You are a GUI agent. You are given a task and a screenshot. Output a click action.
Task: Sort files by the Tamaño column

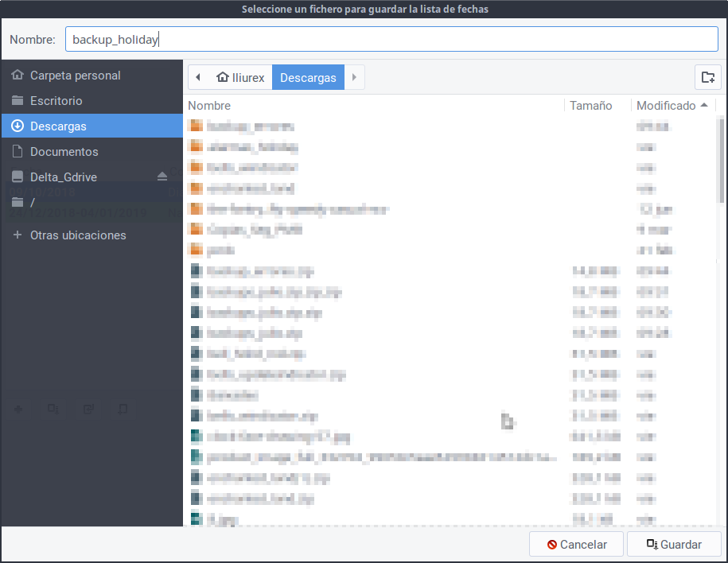coord(591,106)
